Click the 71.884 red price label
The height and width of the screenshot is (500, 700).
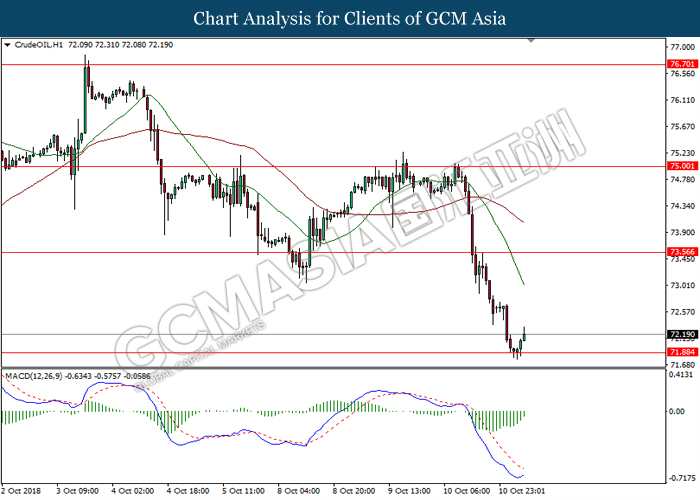(683, 352)
